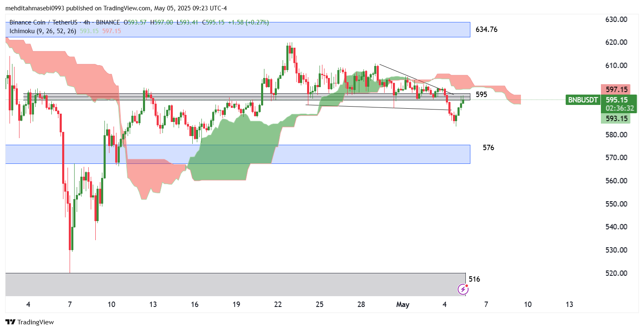Click the 22 date on time axis

278,304
